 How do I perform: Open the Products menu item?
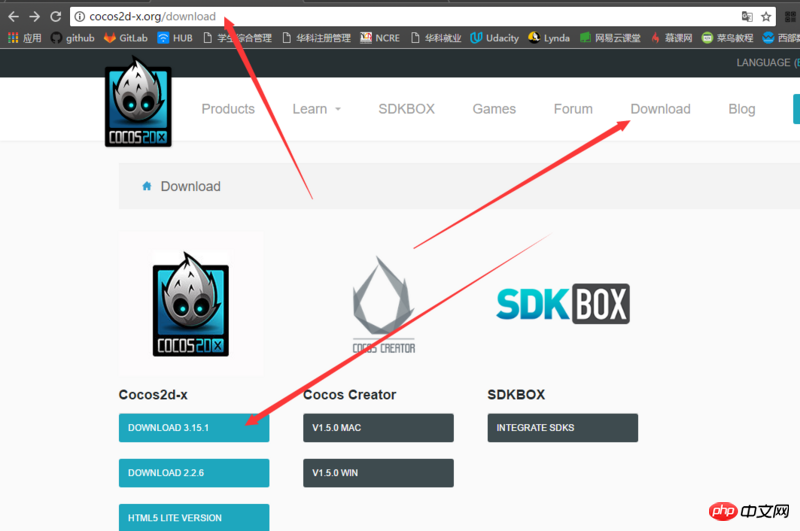coord(228,109)
